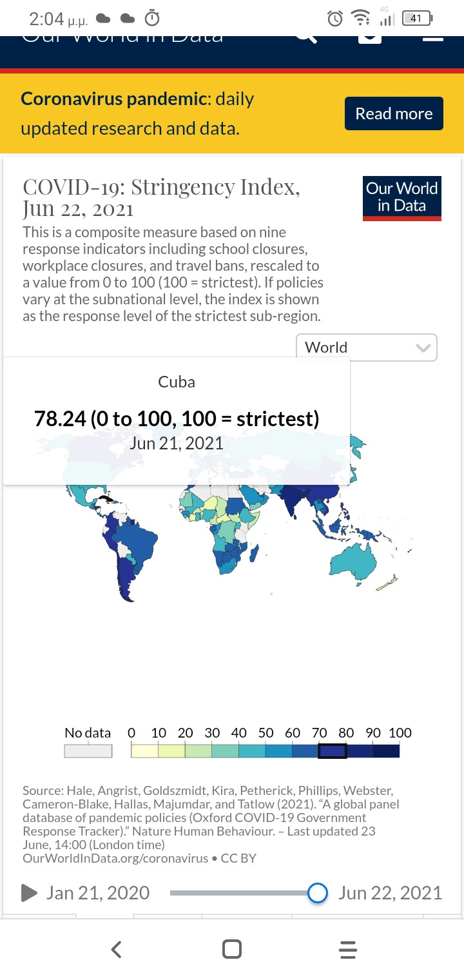
Task: Select the 90–100 darkest legend bin
Action: click(x=386, y=751)
